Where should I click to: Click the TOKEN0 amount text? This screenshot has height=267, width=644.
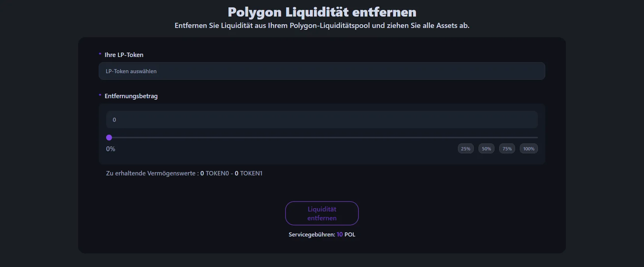click(215, 173)
